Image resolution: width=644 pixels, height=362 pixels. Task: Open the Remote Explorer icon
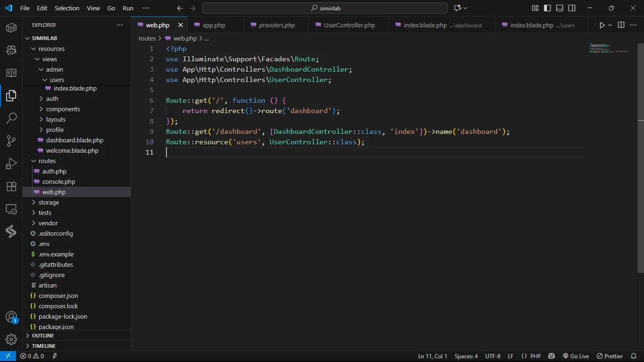(x=11, y=209)
